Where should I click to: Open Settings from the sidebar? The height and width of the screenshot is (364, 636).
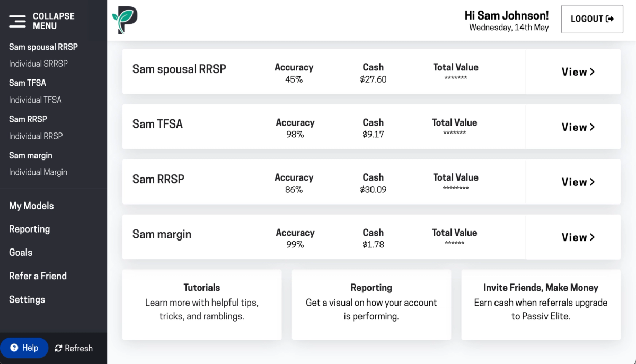pos(27,299)
